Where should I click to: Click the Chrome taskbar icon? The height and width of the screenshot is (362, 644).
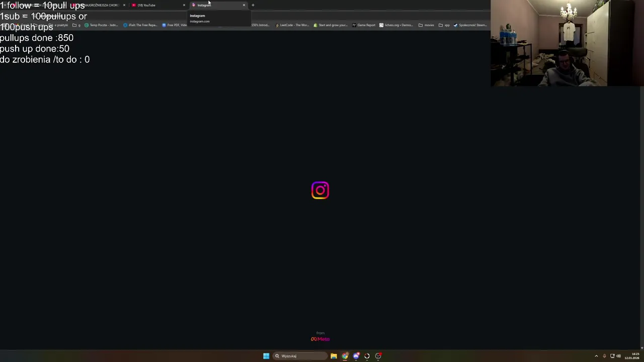coord(345,356)
